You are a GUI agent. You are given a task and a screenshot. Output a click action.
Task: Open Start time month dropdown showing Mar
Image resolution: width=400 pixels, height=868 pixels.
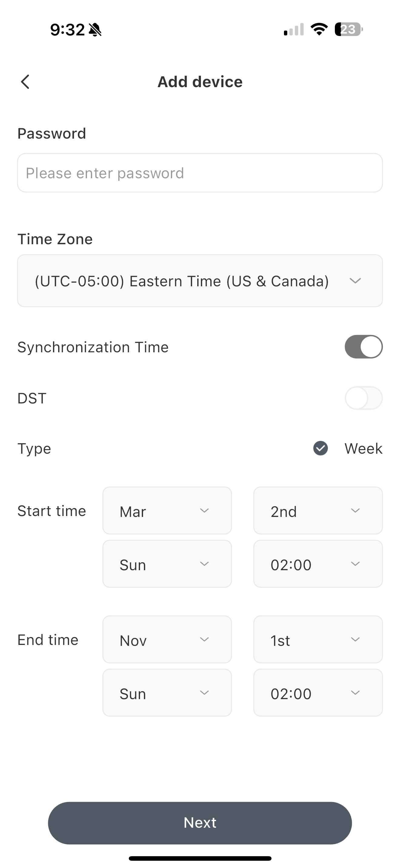[x=167, y=511]
